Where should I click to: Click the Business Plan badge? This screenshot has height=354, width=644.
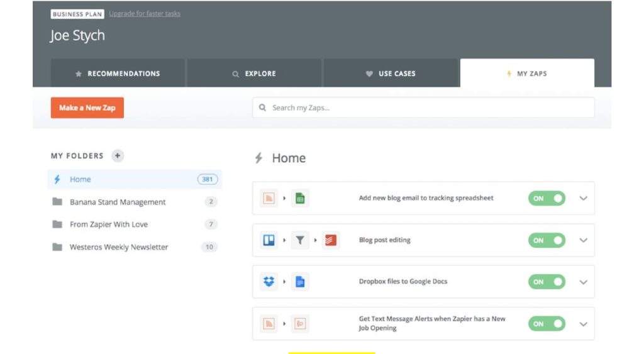pyautogui.click(x=77, y=14)
